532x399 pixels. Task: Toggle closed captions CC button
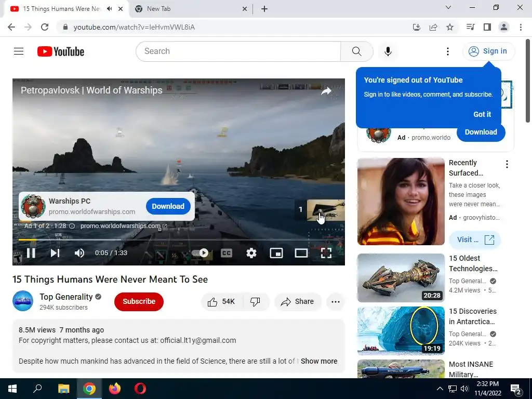coord(227,253)
